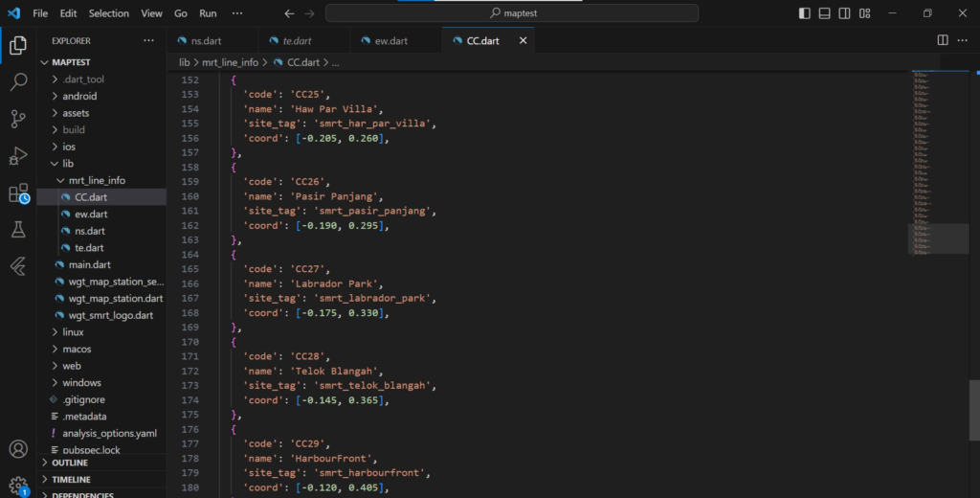Open the Flutter sidebar icon

click(18, 266)
